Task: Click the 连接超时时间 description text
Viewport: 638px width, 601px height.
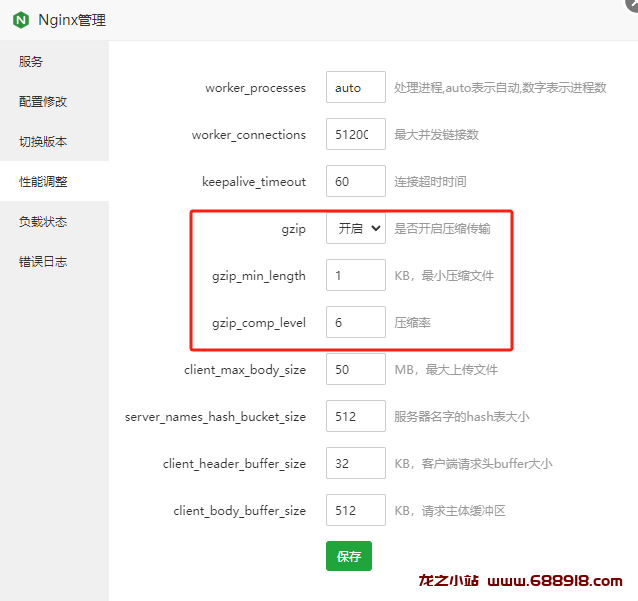Action: pyautogui.click(x=430, y=181)
